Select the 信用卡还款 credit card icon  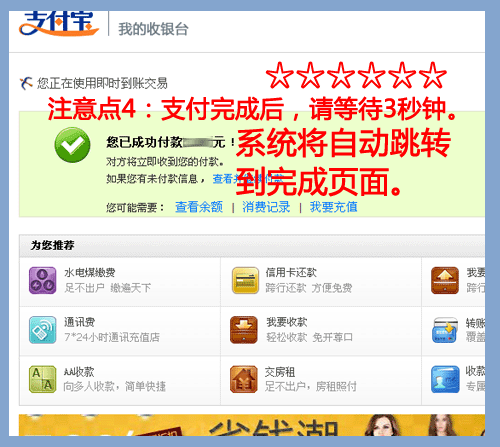click(x=245, y=280)
